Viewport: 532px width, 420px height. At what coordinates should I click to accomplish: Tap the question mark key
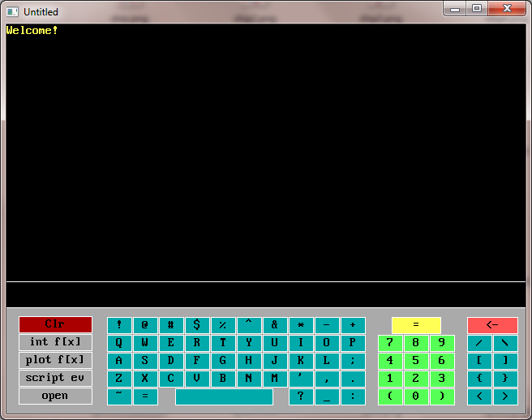tap(301, 397)
